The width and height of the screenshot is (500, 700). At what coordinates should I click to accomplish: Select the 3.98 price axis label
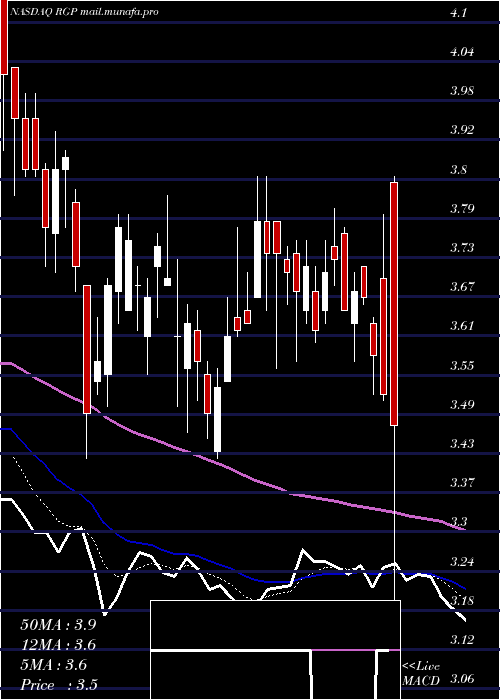(x=462, y=91)
